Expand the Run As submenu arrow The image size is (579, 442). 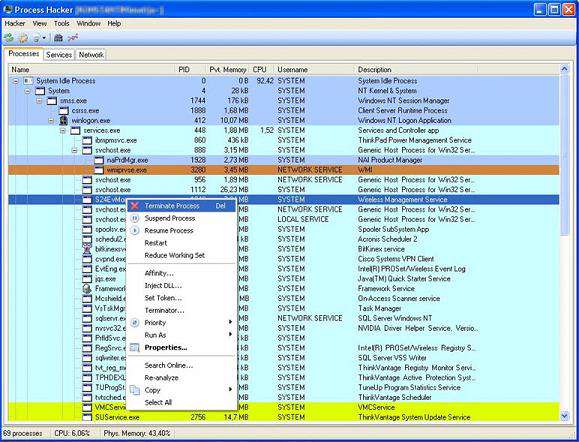tap(230, 334)
